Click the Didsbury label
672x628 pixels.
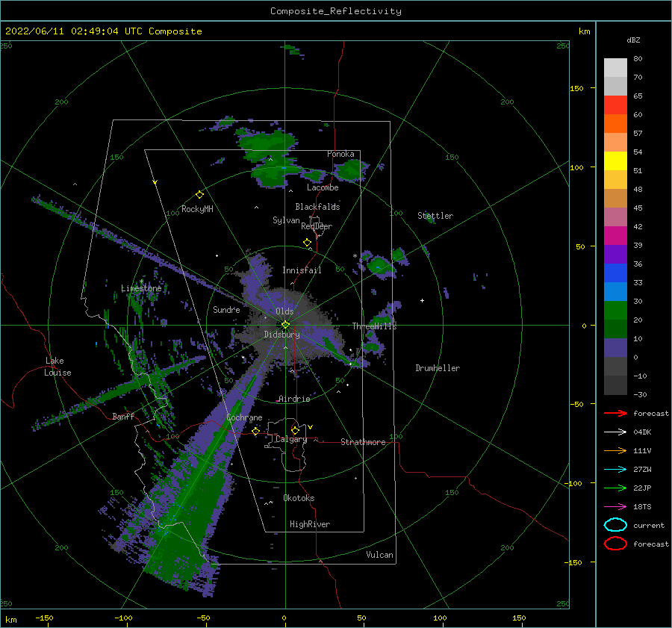coord(281,335)
